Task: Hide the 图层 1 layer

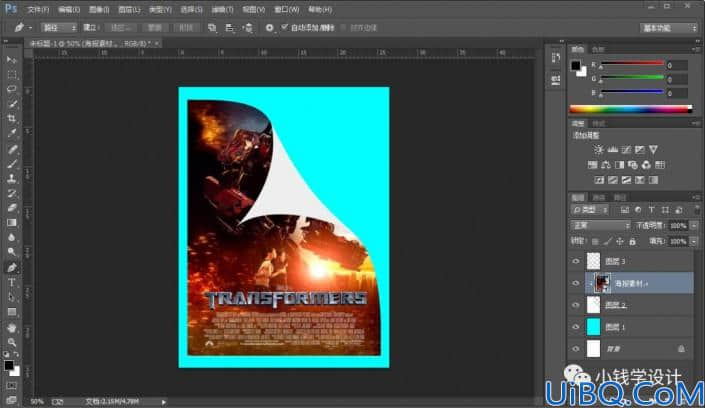Action: click(x=576, y=327)
